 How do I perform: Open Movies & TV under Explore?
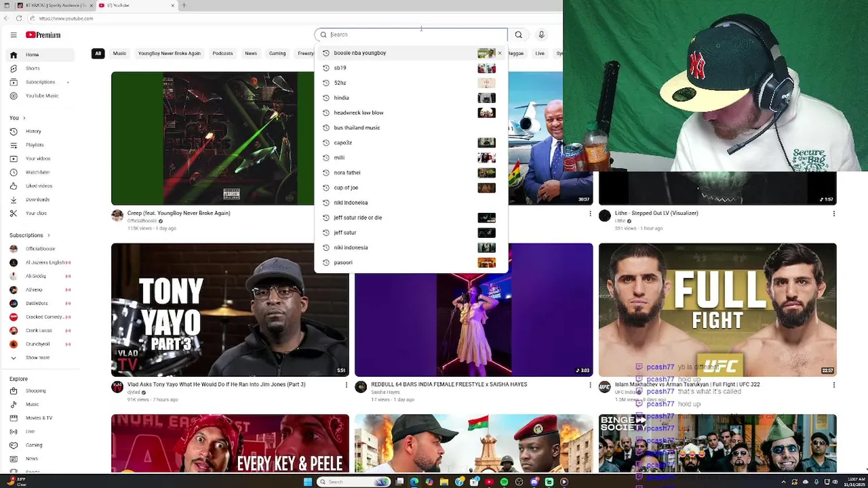(41, 418)
